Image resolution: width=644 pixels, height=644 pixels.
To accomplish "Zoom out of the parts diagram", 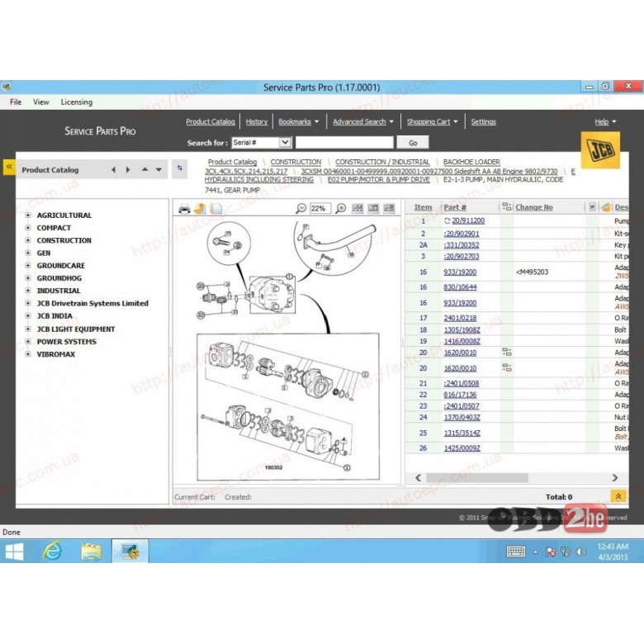I will click(x=301, y=209).
